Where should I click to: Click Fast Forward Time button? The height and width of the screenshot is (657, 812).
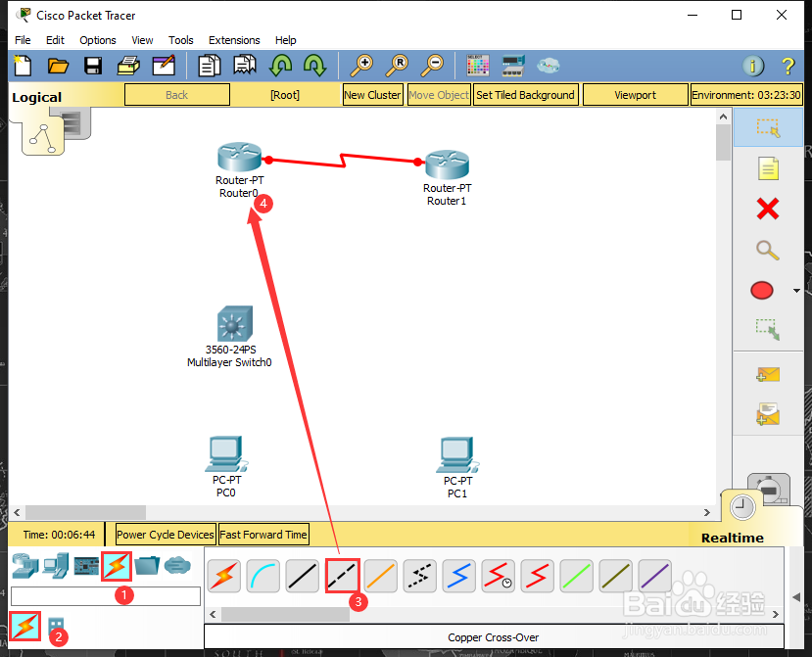pos(263,535)
